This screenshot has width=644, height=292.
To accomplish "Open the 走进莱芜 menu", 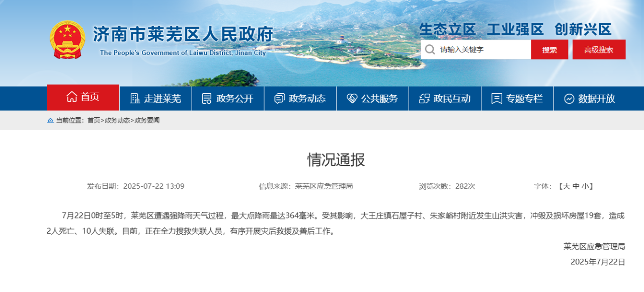I will (155, 99).
